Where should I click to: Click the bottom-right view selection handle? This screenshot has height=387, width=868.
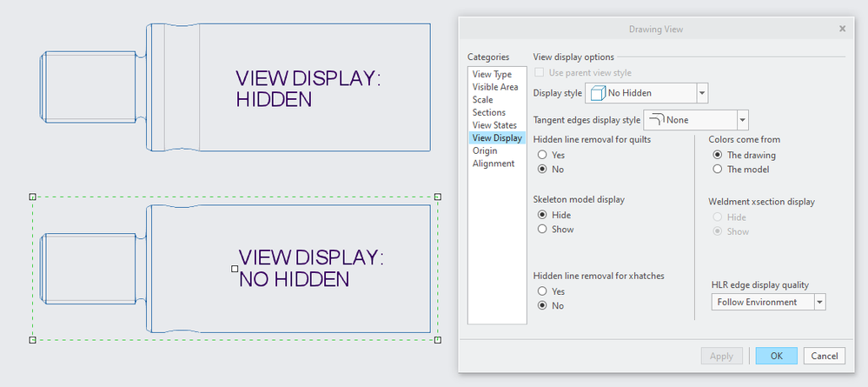(x=438, y=339)
